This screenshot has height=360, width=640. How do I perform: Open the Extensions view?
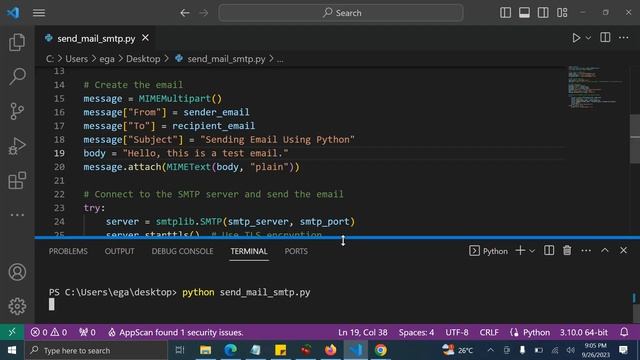(17, 180)
